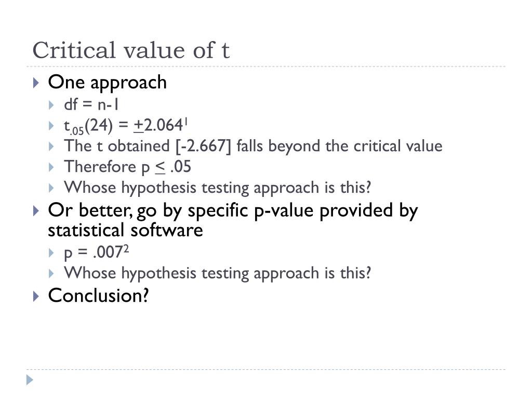Click the words 'statistical software'
The image size is (532, 399).
(126, 230)
